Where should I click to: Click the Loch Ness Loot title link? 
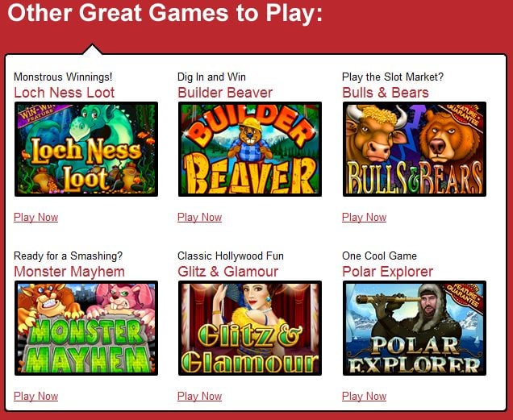(x=65, y=93)
